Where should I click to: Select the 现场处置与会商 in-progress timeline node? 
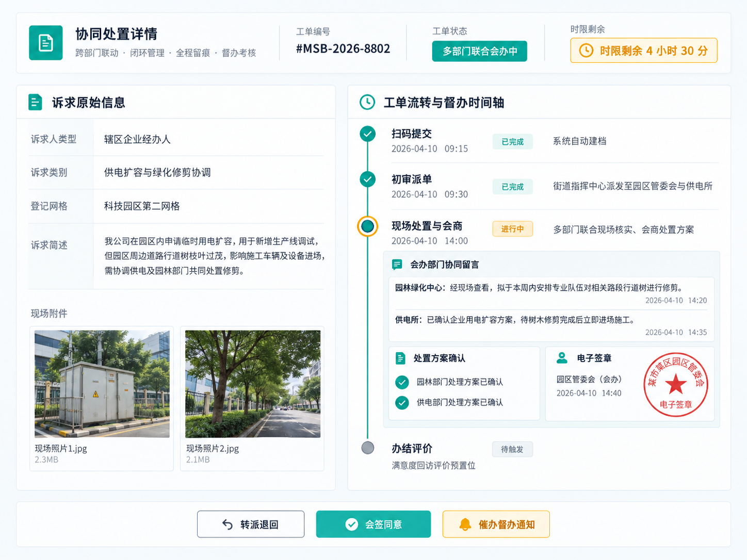pos(367,226)
